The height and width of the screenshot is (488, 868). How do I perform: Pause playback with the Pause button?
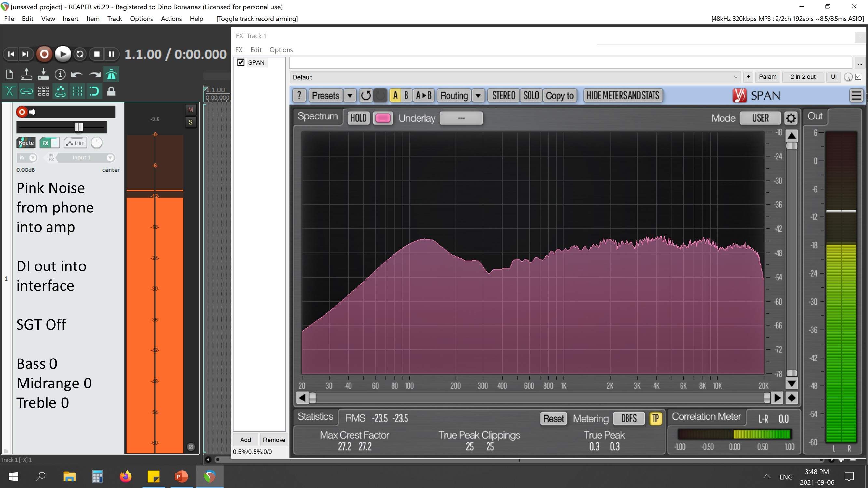[112, 54]
